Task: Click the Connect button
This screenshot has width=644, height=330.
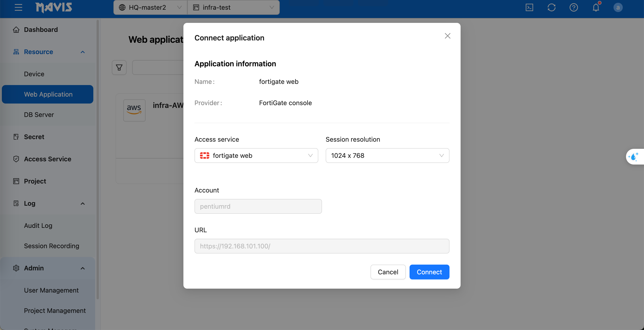Action: 429,272
